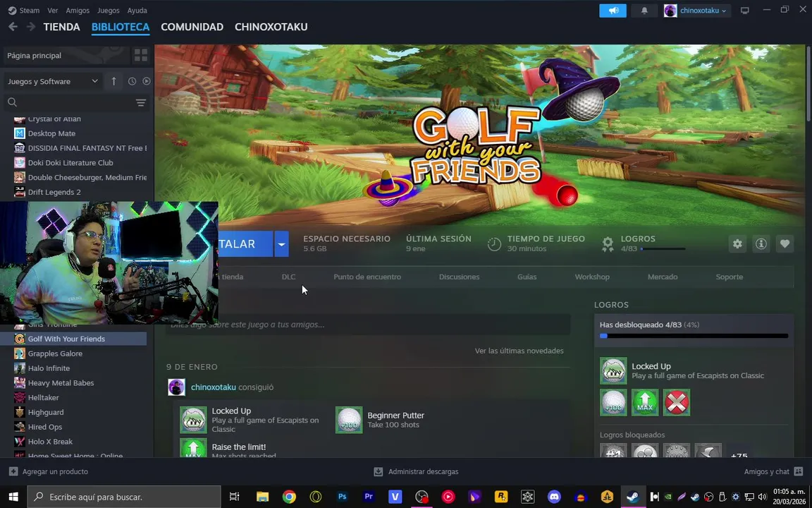Image resolution: width=812 pixels, height=508 pixels.
Task: Open the CHINOXOTAKU profile section
Action: point(271,27)
